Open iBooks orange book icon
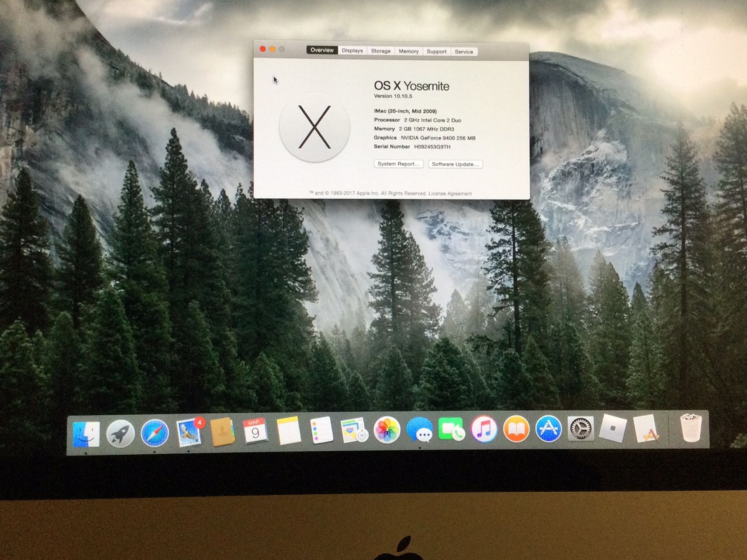This screenshot has height=560, width=747. (516, 429)
